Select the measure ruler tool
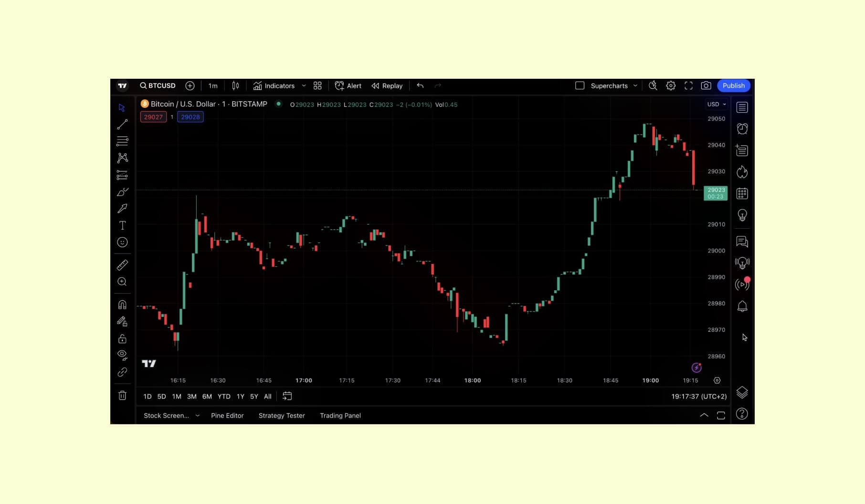865x504 pixels. tap(122, 265)
